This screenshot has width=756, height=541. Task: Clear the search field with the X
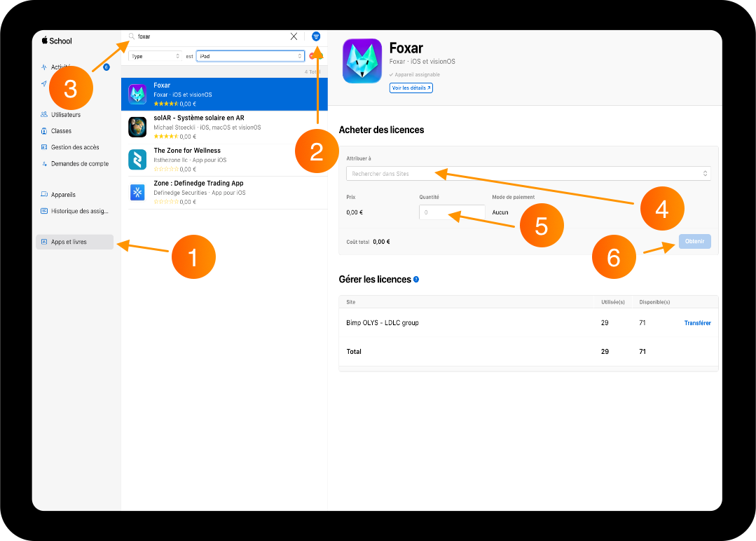point(294,36)
